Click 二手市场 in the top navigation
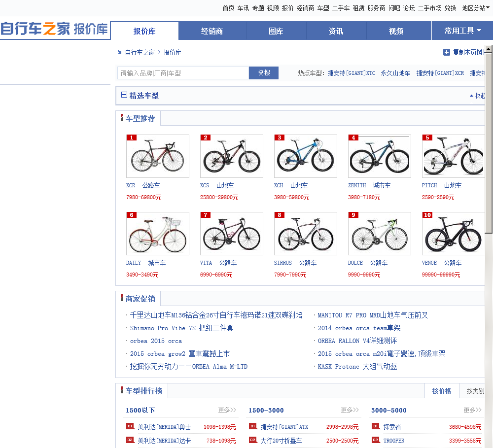 (x=429, y=8)
